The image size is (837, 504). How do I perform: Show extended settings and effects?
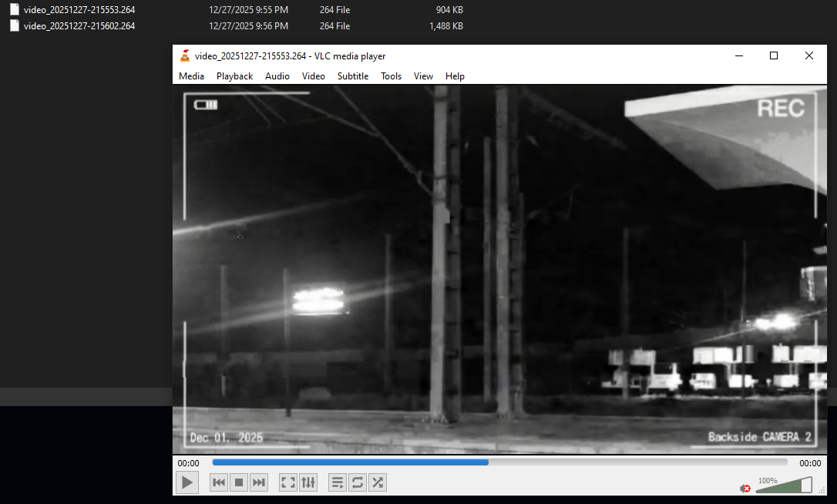(x=308, y=482)
